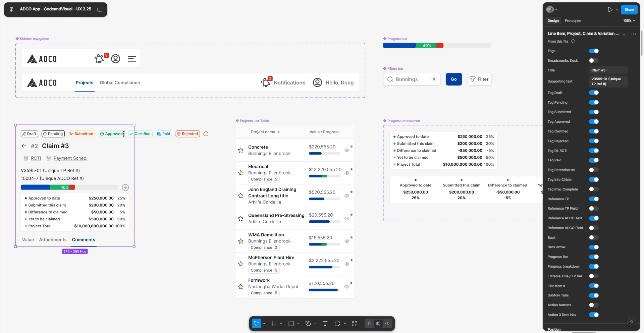Image resolution: width=644 pixels, height=333 pixels.
Task: Open the Figma main menu icon
Action: click(11, 9)
